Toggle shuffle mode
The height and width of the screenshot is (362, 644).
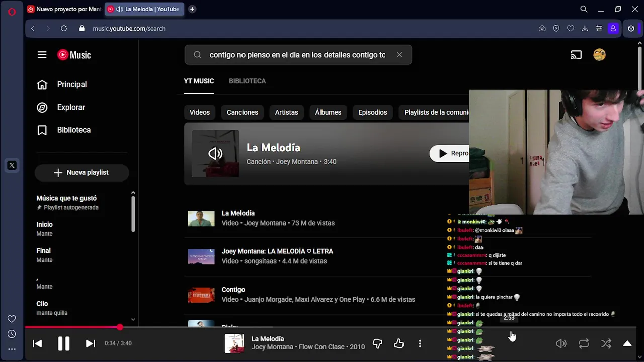pos(606,343)
